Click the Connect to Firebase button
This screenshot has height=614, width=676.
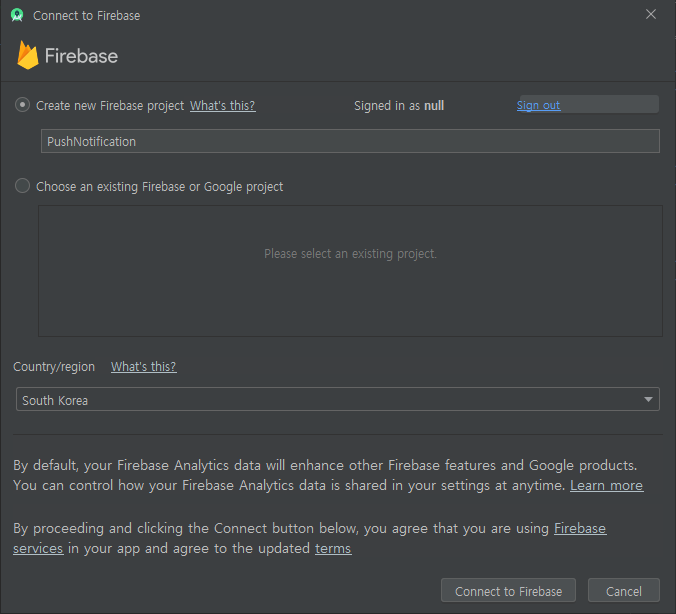(x=508, y=591)
